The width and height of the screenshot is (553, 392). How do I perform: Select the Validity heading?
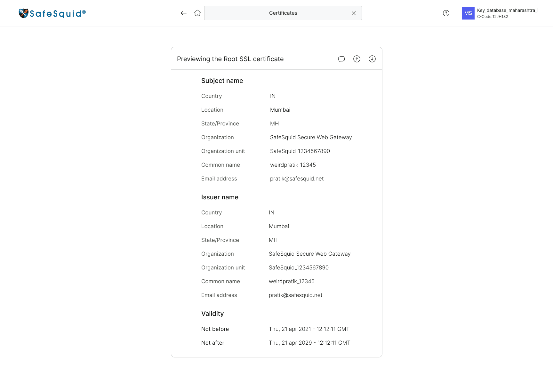click(x=212, y=314)
